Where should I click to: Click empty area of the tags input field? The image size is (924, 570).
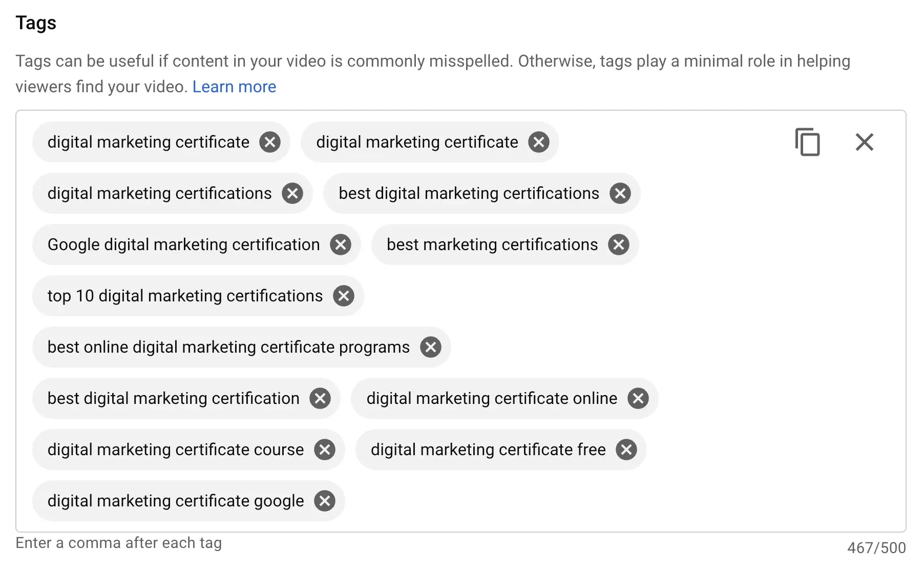point(615,501)
